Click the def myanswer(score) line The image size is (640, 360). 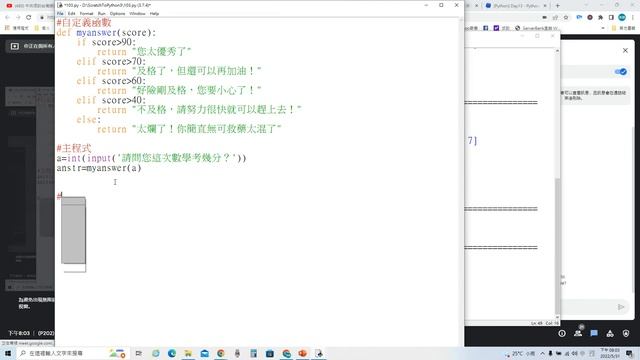[106, 33]
